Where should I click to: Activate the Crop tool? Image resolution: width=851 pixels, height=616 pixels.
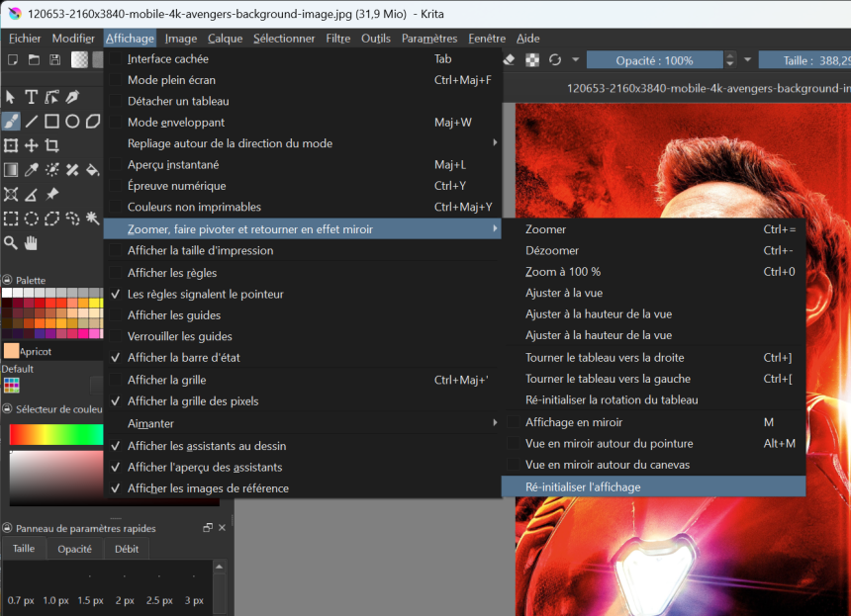click(x=51, y=146)
